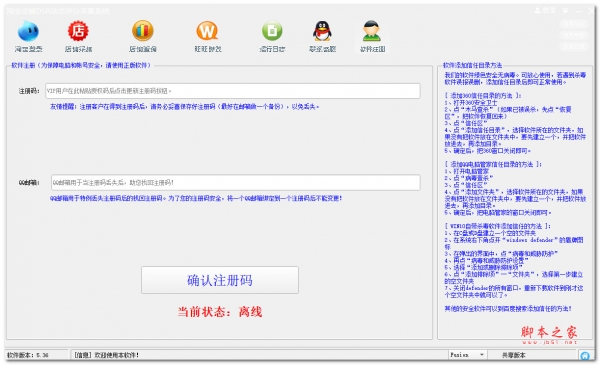Click the blue QQ邮箱 explanation text line
This screenshot has height=365, width=600.
[196, 198]
